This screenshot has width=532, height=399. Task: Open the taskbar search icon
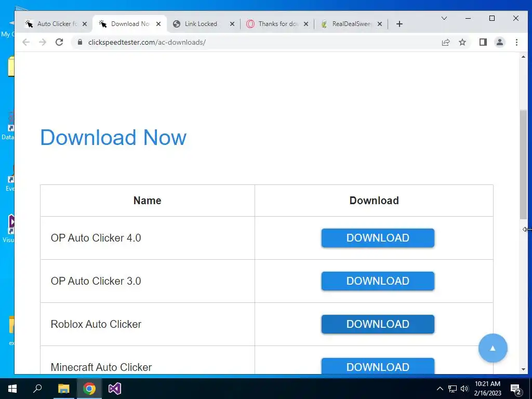click(37, 389)
